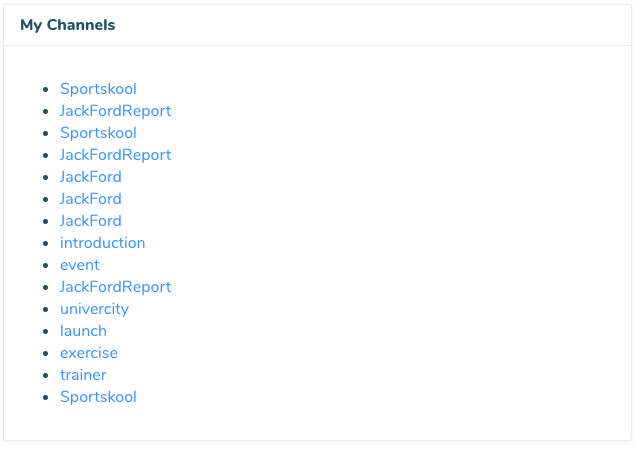
Task: Visit the univercity channel link
Action: coord(94,309)
